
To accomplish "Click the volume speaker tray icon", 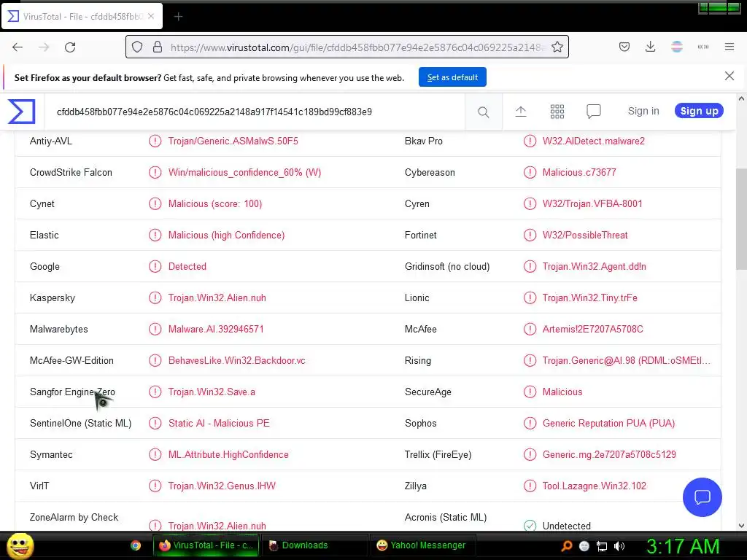I will [x=619, y=546].
